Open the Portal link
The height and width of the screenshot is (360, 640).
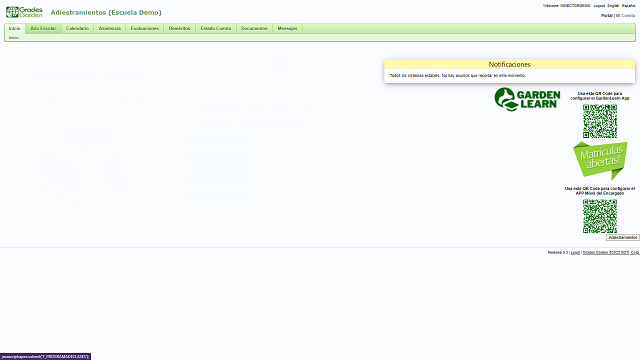[607, 16]
